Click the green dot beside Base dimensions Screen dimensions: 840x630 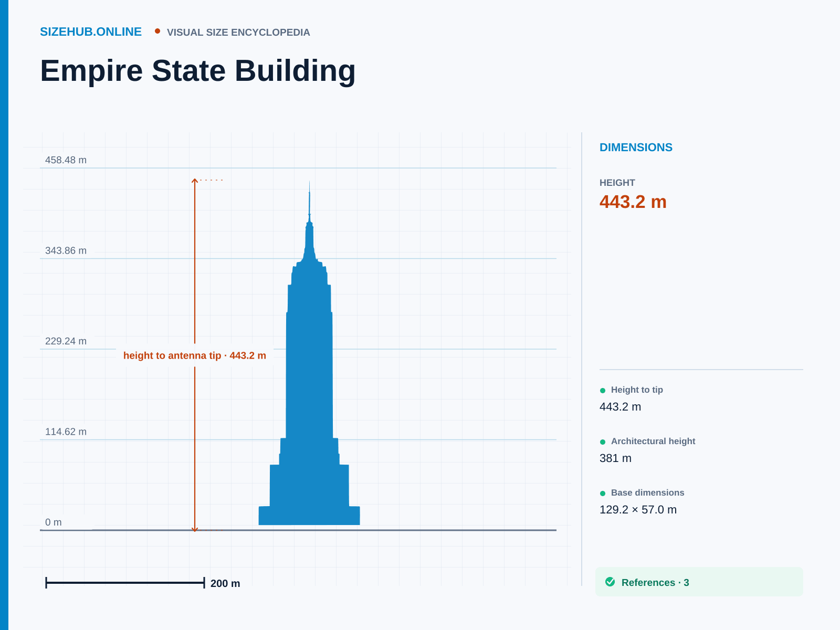[x=603, y=493]
